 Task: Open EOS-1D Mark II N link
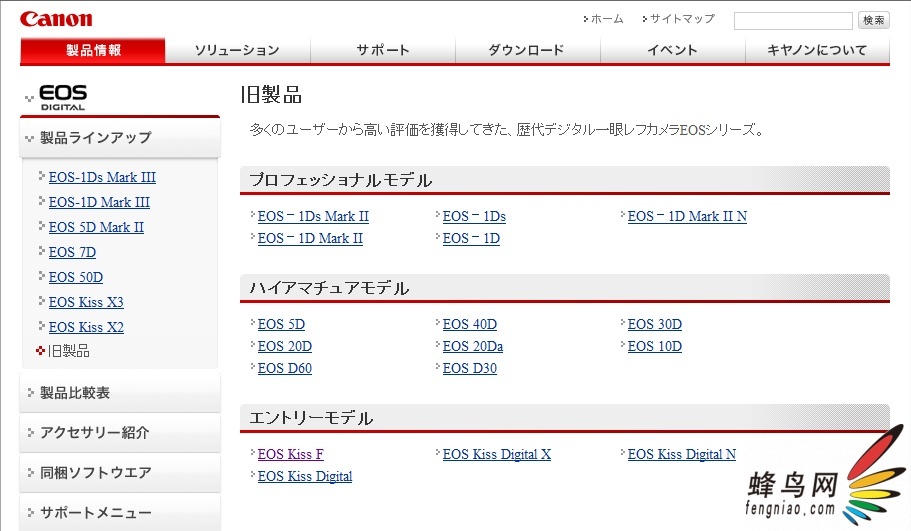pos(687,216)
